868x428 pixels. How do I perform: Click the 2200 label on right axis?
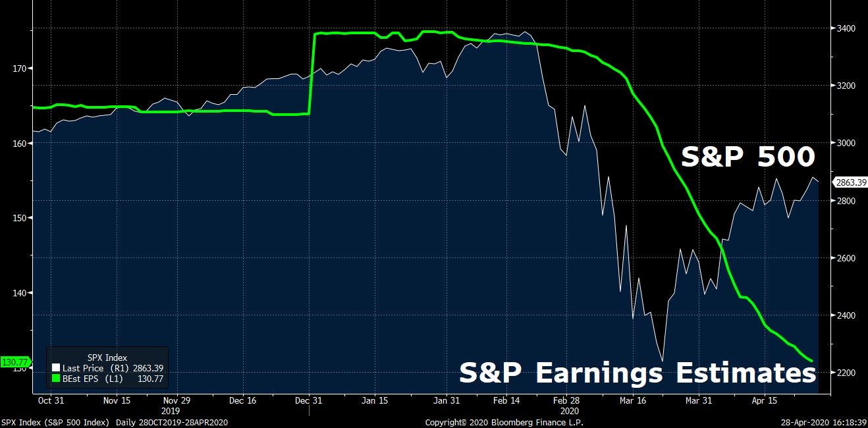[x=845, y=373]
